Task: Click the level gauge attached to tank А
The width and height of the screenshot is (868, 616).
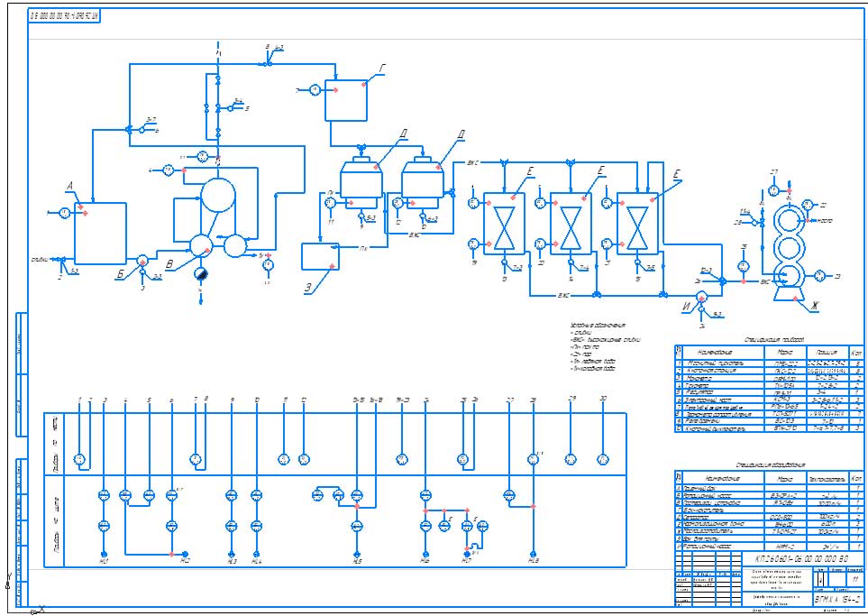Action: click(64, 213)
